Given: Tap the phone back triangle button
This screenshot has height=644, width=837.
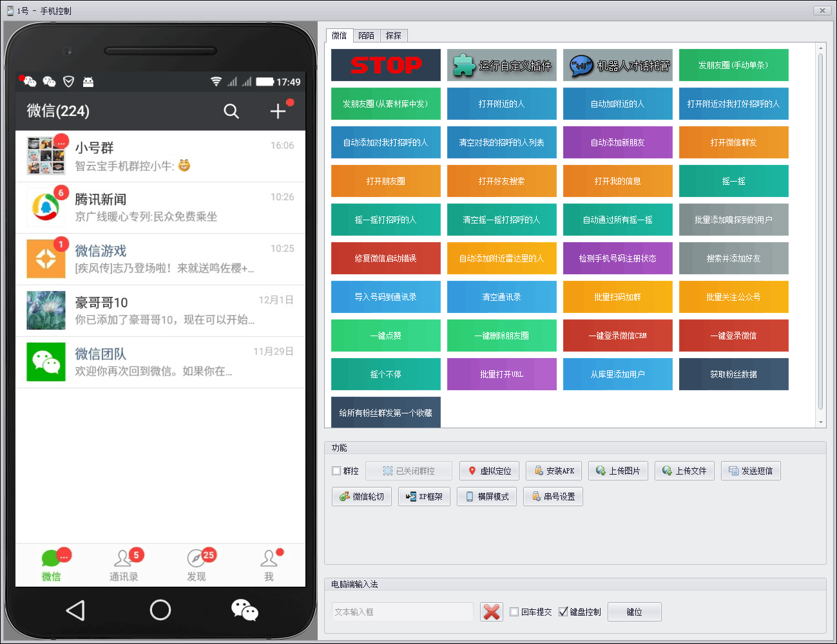Looking at the screenshot, I should (75, 610).
